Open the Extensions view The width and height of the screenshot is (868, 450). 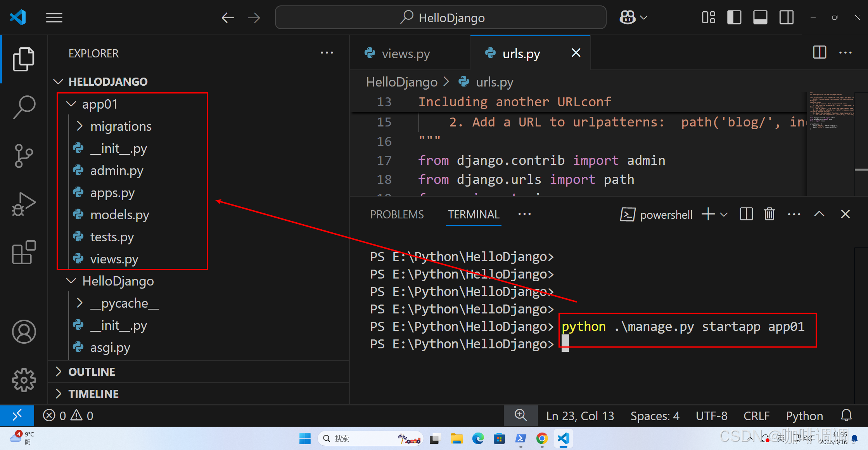click(24, 253)
